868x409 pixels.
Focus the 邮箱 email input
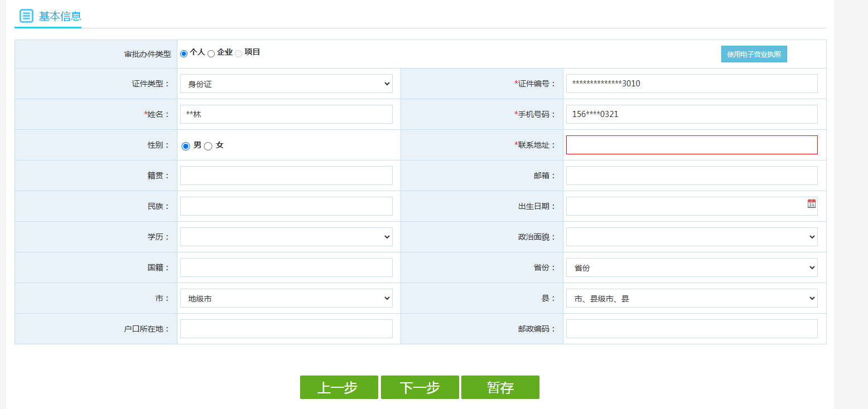click(691, 175)
